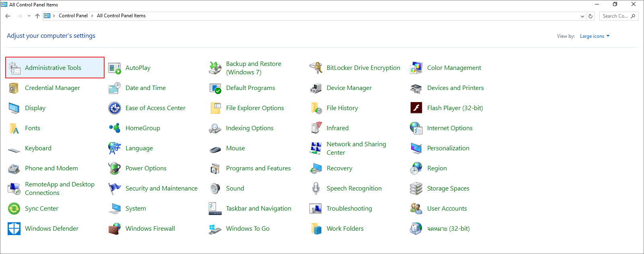Open RemoteApp and Desktop Connections link
Viewport: 644px width, 254px height.
(60, 188)
